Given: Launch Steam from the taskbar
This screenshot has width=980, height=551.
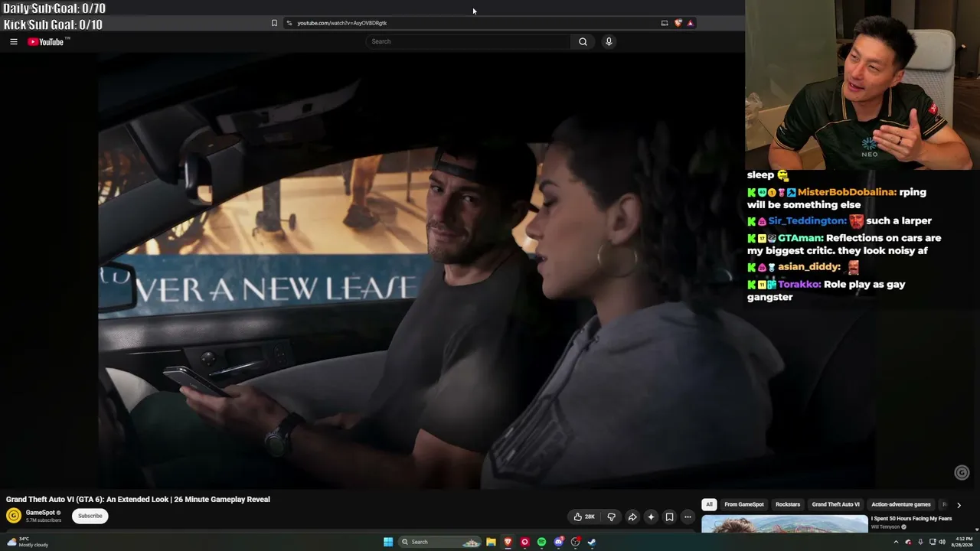Looking at the screenshot, I should (592, 542).
